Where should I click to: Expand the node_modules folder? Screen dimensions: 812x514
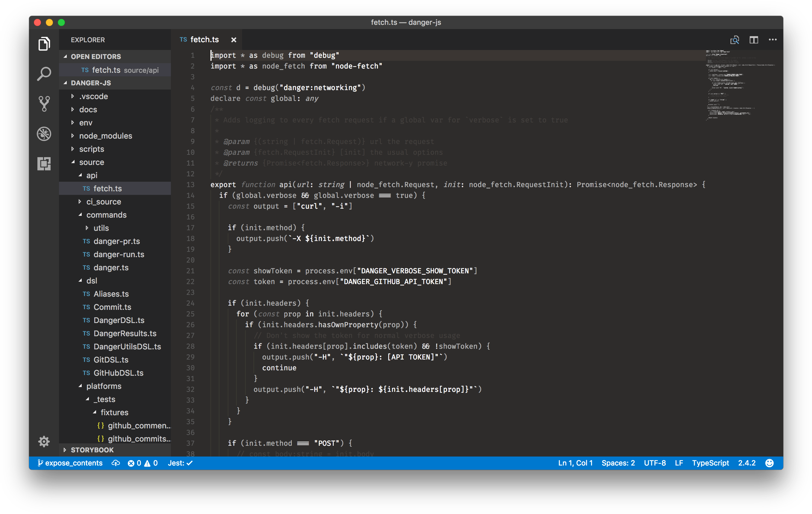(105, 136)
